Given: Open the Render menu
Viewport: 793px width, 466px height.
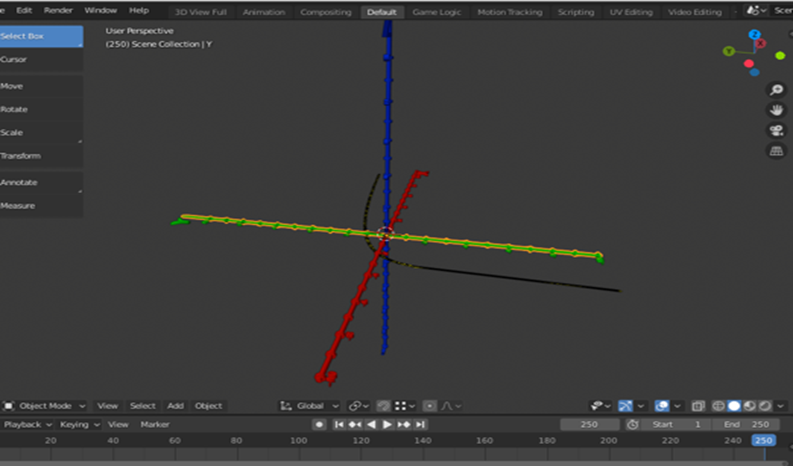Looking at the screenshot, I should 58,10.
